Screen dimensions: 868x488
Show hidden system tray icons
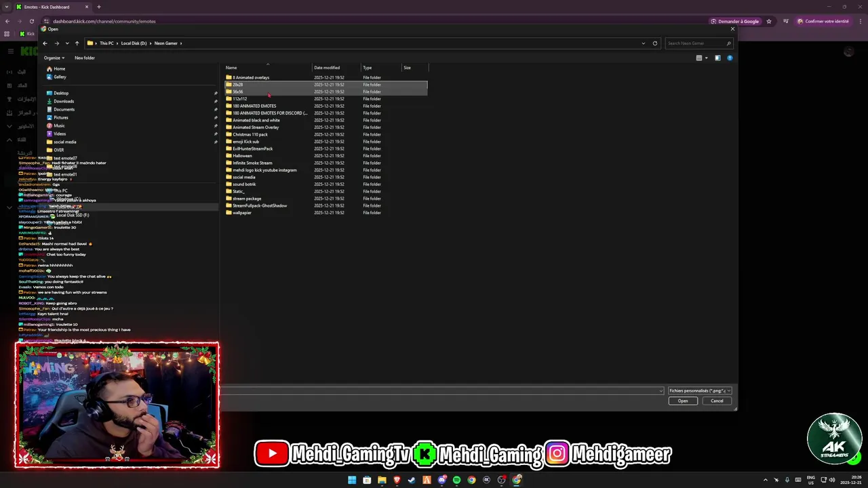766,480
